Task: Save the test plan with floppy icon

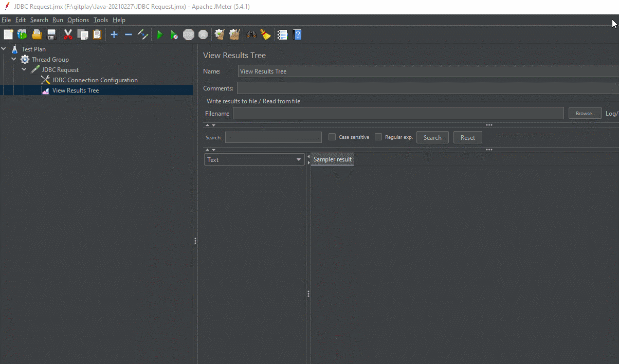Action: (51, 34)
